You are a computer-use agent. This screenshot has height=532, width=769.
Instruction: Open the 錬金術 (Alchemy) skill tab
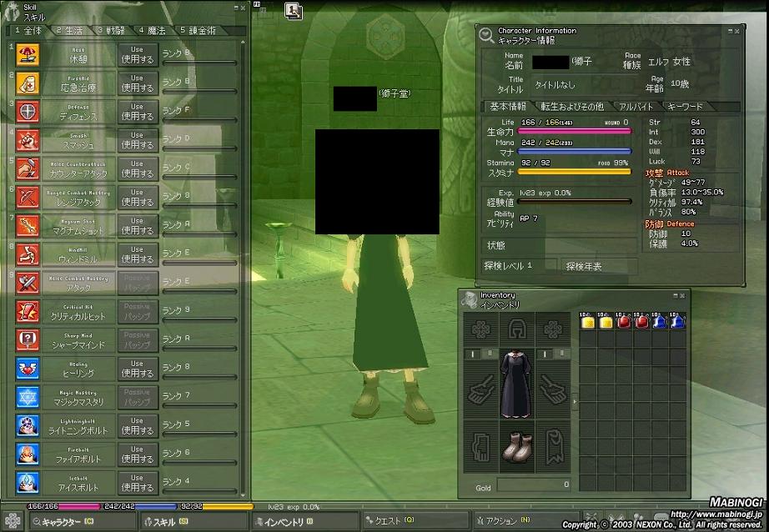[199, 30]
